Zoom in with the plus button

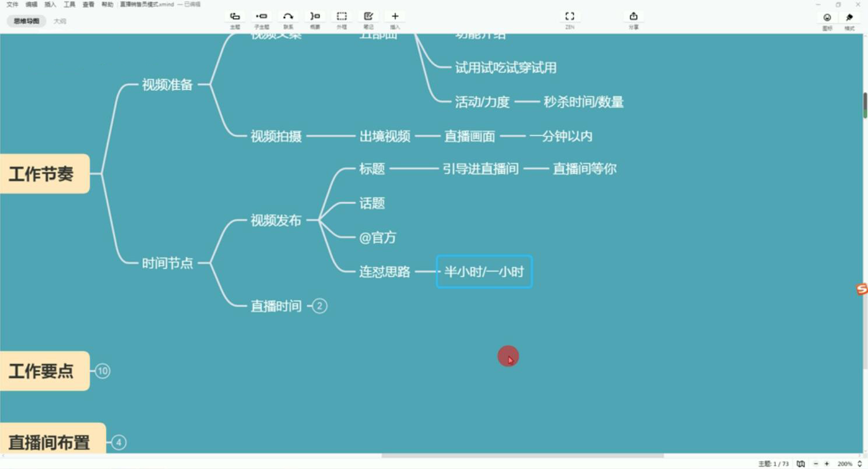(x=827, y=464)
